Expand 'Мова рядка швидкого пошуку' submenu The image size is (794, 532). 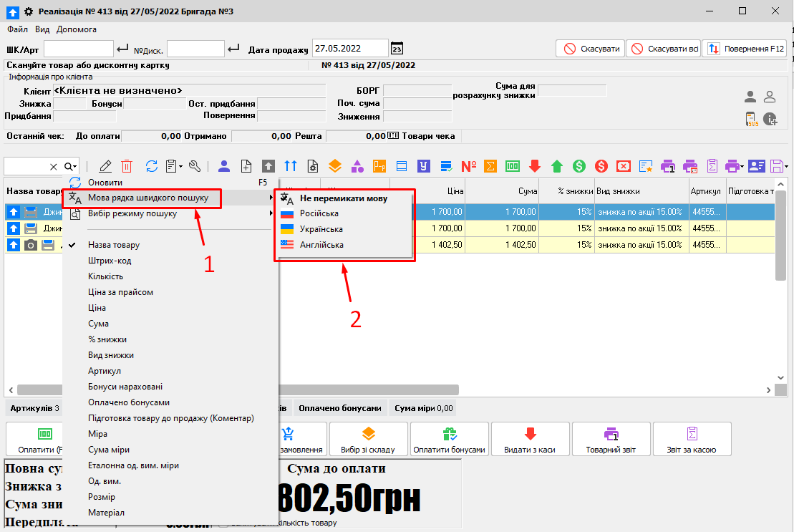coord(148,198)
